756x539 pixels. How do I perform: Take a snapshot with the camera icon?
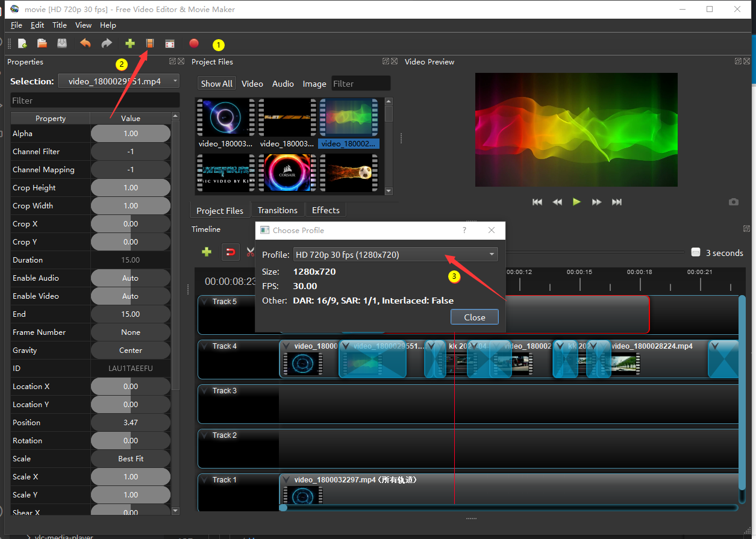pyautogui.click(x=733, y=202)
